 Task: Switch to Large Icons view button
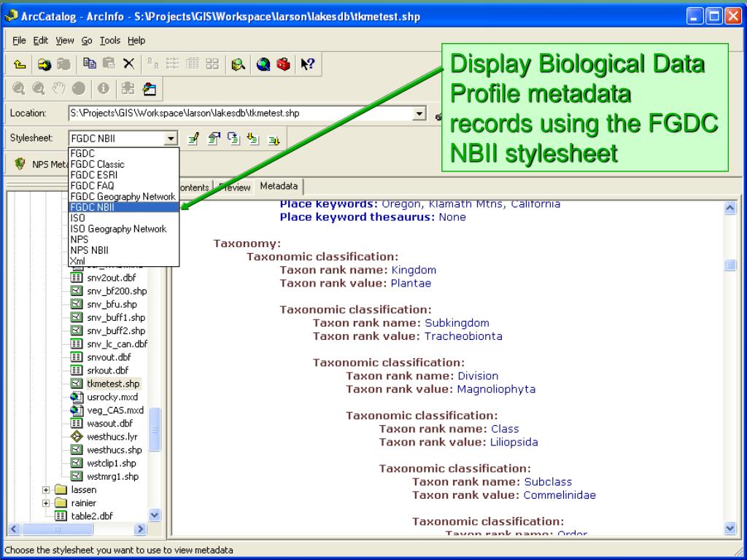pyautogui.click(x=153, y=63)
